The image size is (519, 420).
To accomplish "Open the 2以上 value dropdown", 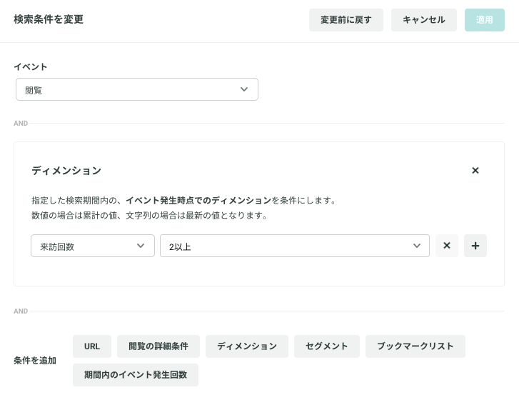I will click(x=295, y=246).
